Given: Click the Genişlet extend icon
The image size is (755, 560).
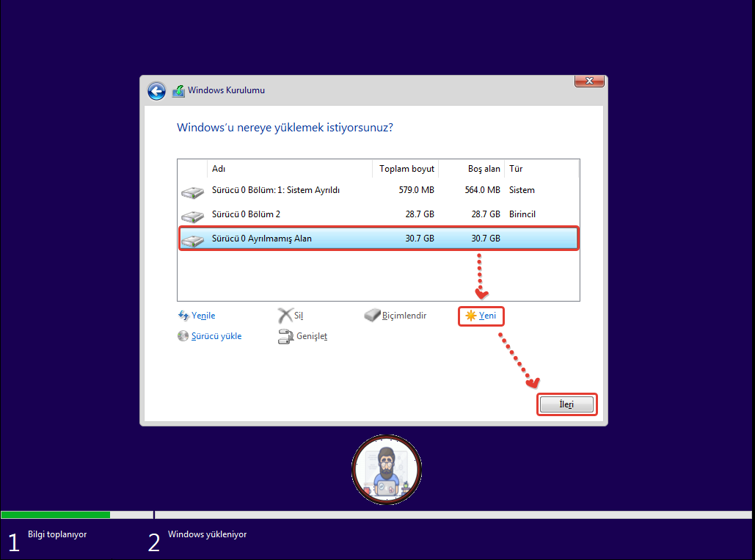Looking at the screenshot, I should [285, 336].
